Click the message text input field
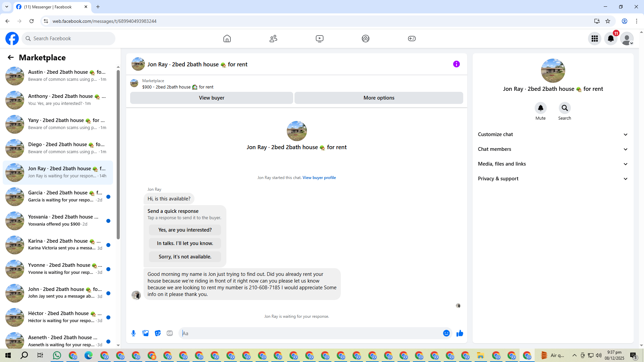This screenshot has height=362, width=644. 310,333
